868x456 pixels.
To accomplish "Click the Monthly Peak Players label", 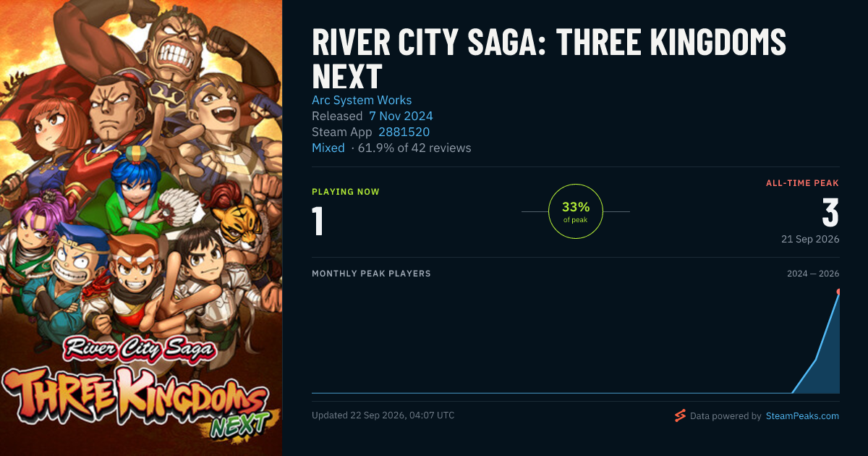I will click(371, 274).
